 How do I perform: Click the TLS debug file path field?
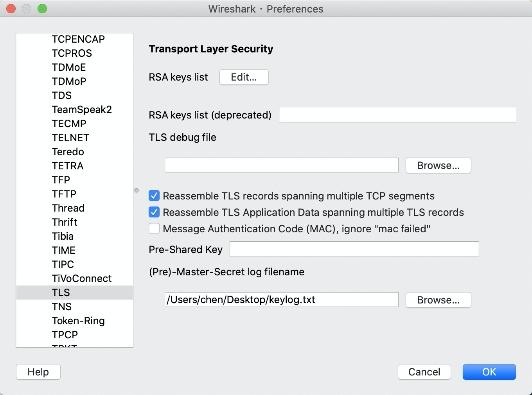click(x=282, y=165)
